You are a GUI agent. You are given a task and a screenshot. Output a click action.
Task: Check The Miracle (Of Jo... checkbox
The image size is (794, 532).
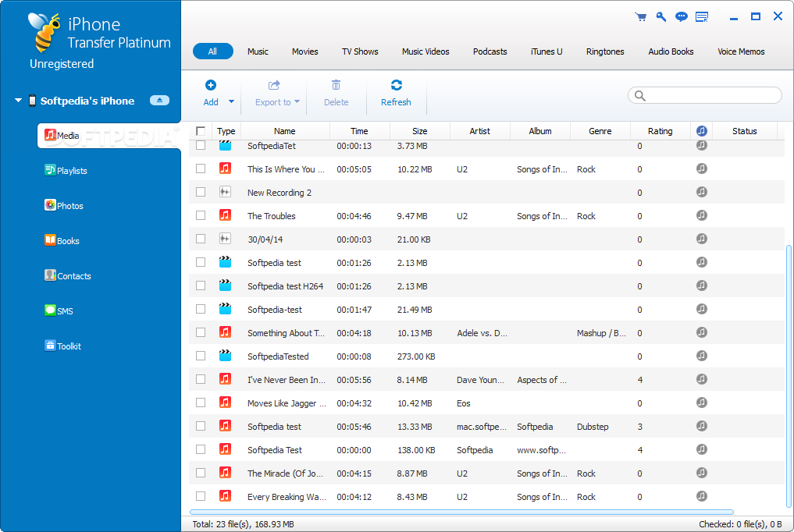201,473
